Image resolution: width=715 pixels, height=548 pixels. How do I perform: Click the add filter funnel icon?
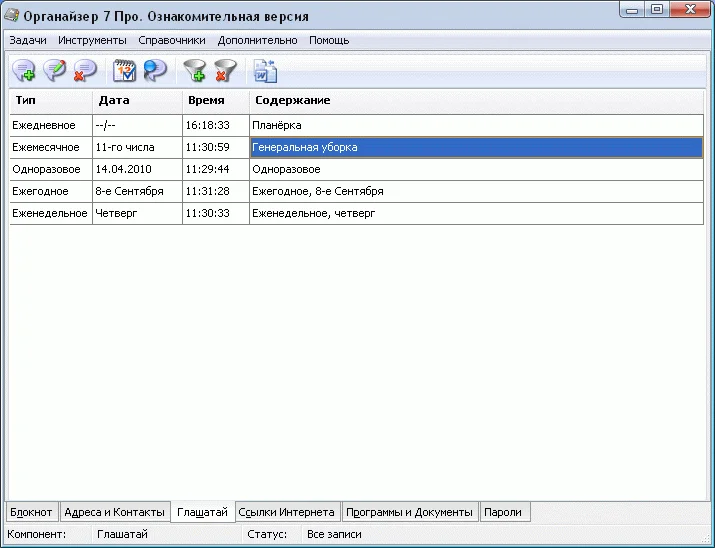[194, 70]
